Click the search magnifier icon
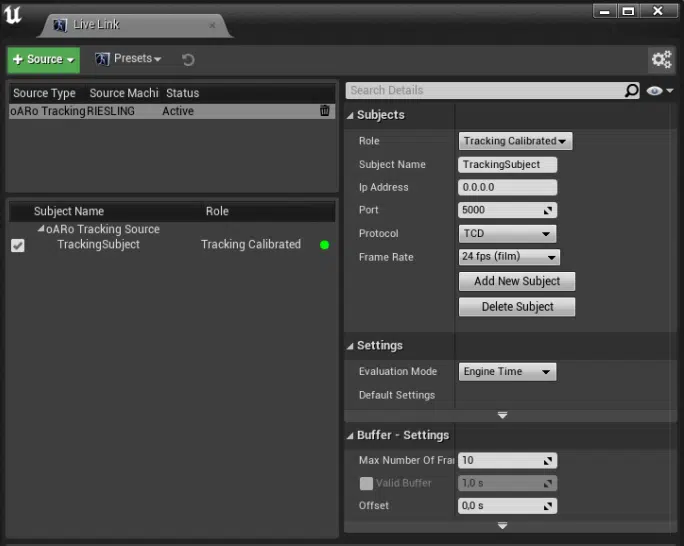684x546 pixels. tap(631, 90)
